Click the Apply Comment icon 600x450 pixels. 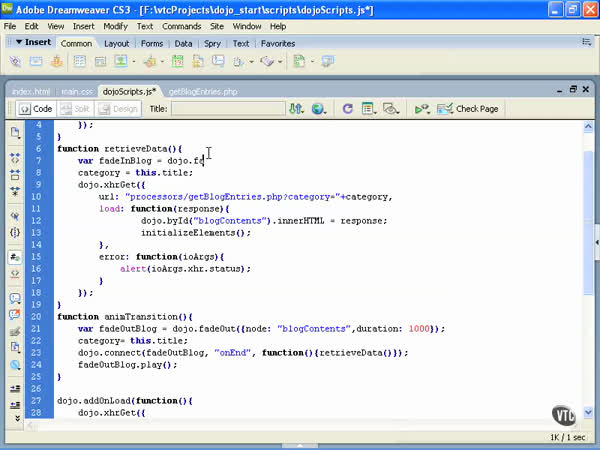pos(15,298)
